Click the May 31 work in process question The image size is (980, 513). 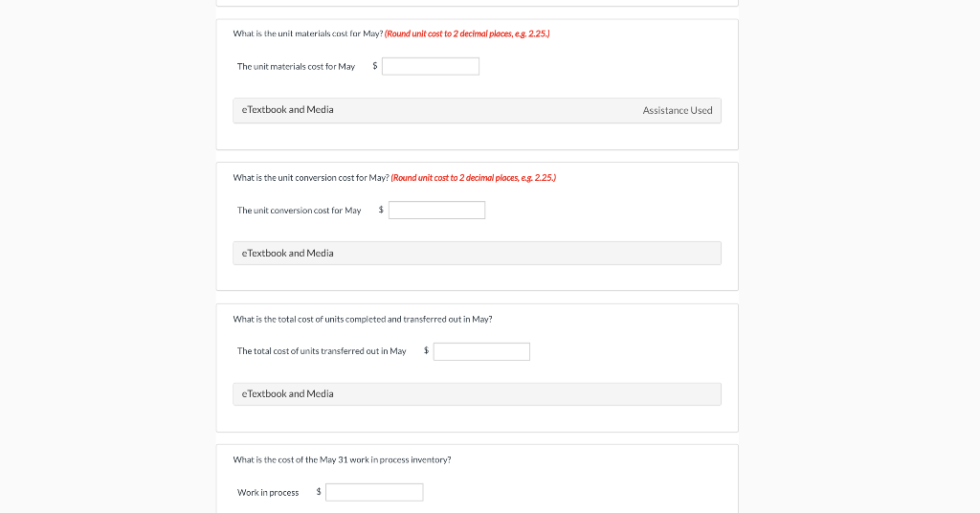(342, 459)
